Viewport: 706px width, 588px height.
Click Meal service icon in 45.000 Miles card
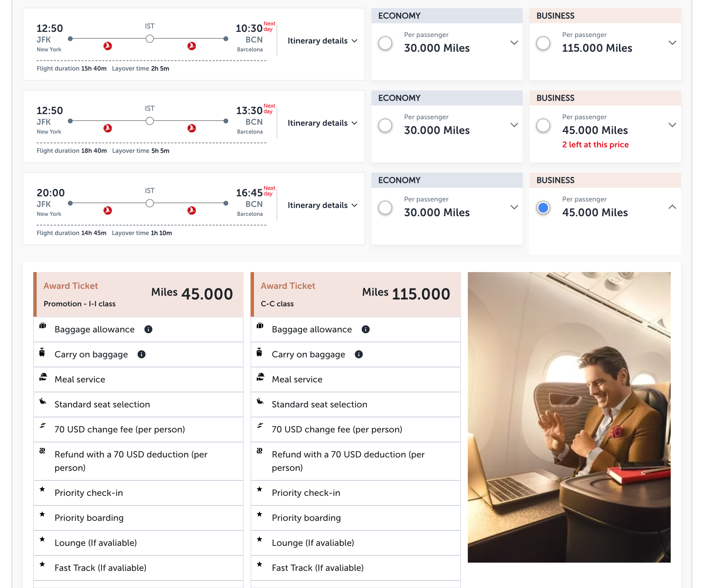(43, 377)
